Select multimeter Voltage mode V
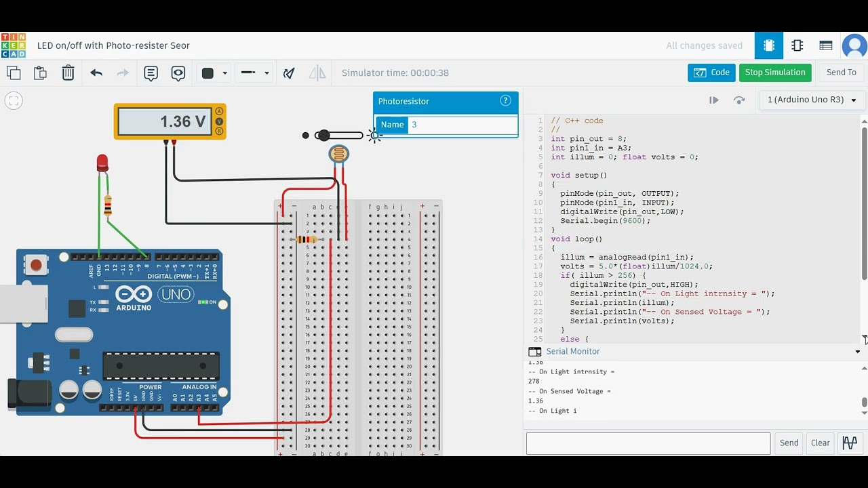Viewport: 868px width, 488px height. click(x=219, y=121)
